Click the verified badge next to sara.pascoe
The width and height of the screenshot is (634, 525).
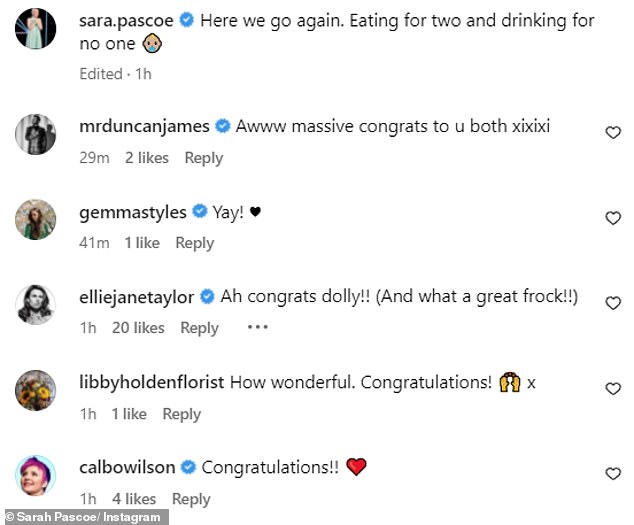click(x=186, y=20)
